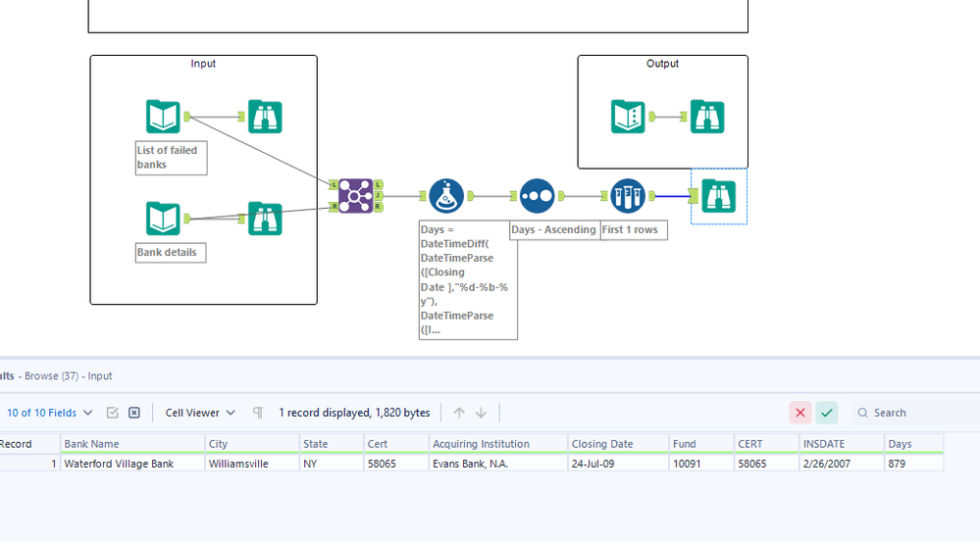
Task: Select the blue connection line into Browse
Action: click(673, 196)
